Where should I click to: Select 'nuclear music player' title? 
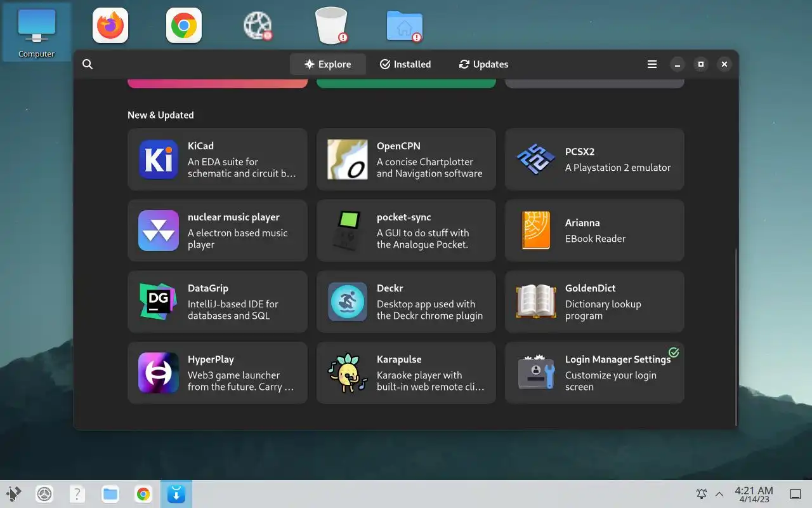pyautogui.click(x=233, y=217)
